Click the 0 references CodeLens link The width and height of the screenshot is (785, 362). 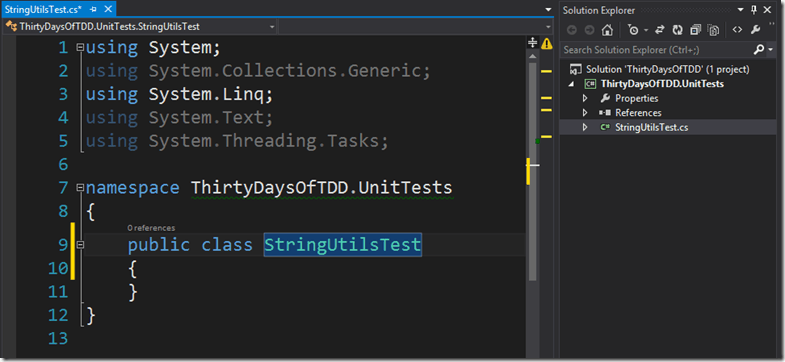[151, 228]
